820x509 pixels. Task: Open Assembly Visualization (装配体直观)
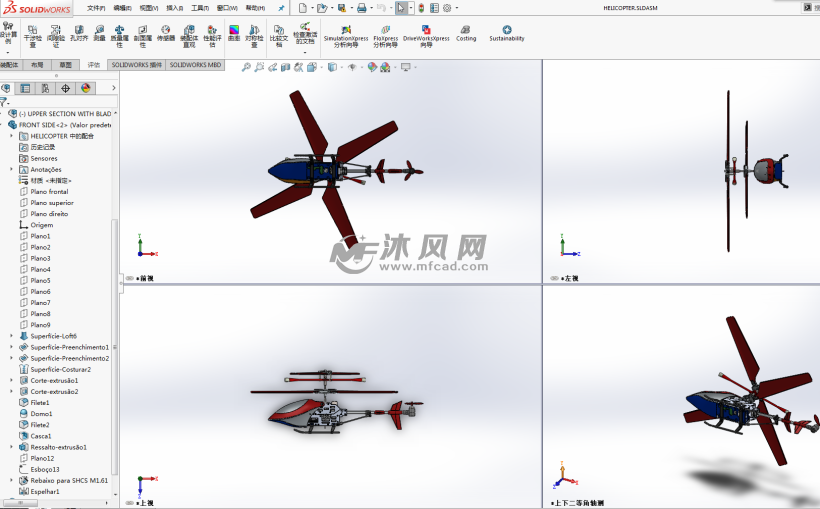pos(189,37)
